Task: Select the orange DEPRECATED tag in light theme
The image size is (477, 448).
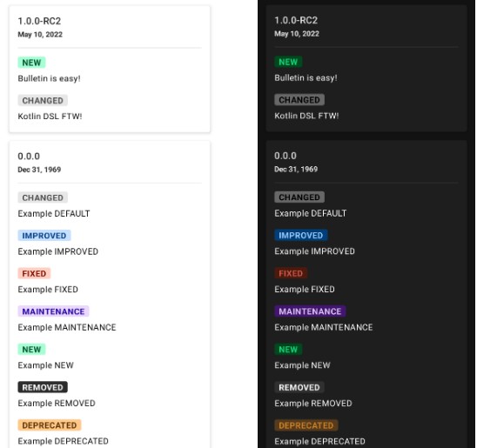Action: [x=50, y=425]
